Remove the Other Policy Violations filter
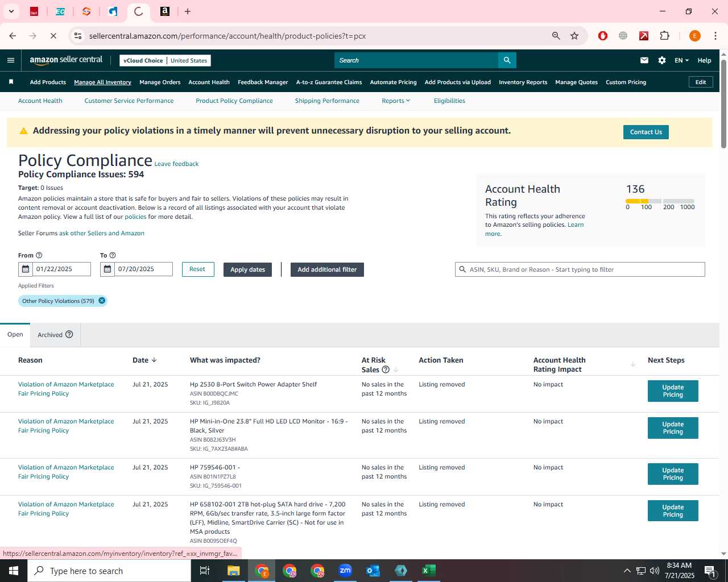The image size is (728, 582). pos(102,301)
